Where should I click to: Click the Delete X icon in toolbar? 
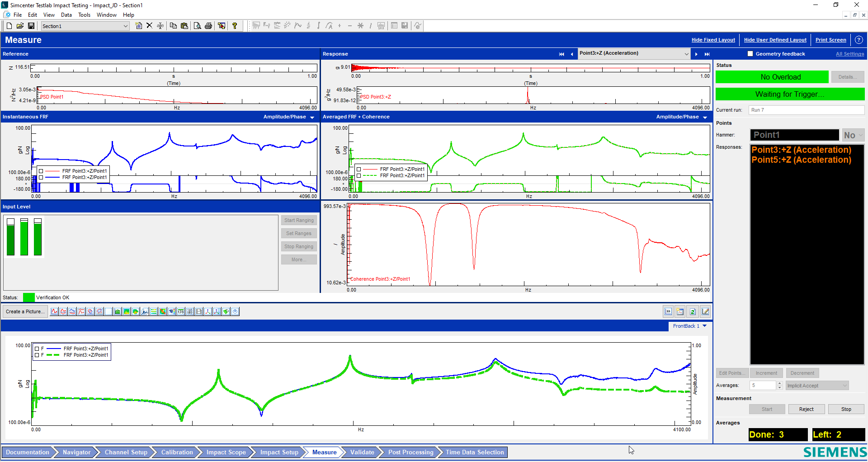pos(149,26)
